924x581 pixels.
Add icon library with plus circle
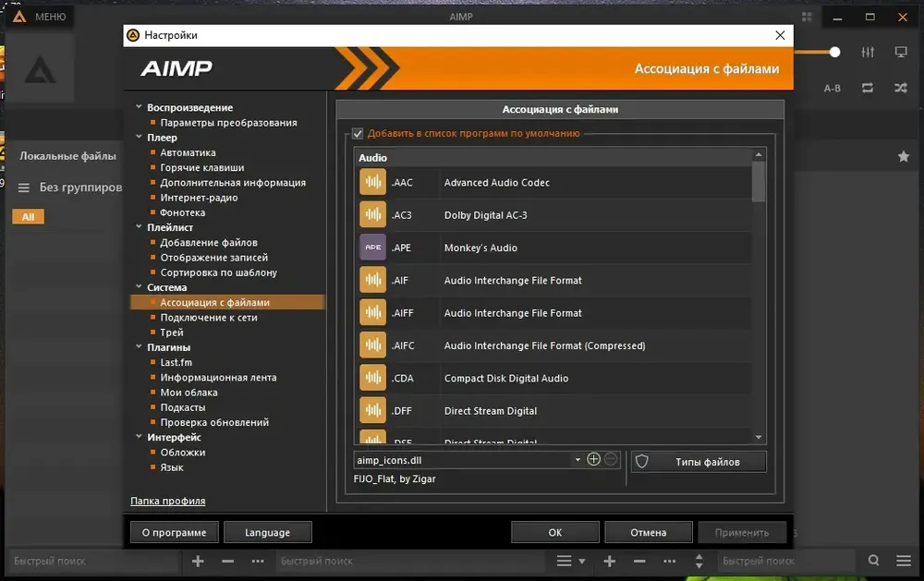pos(593,460)
